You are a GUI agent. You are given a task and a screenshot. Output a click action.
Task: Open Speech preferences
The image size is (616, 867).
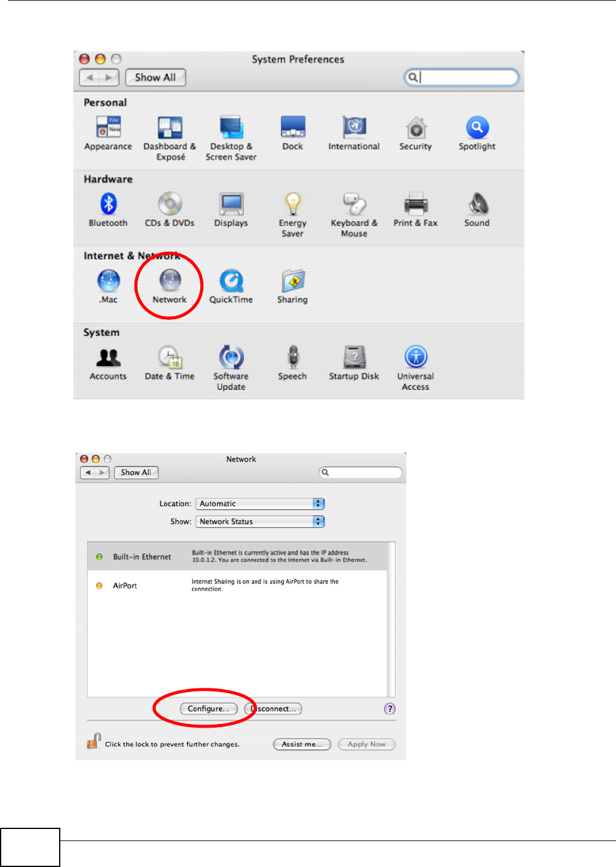click(x=293, y=363)
